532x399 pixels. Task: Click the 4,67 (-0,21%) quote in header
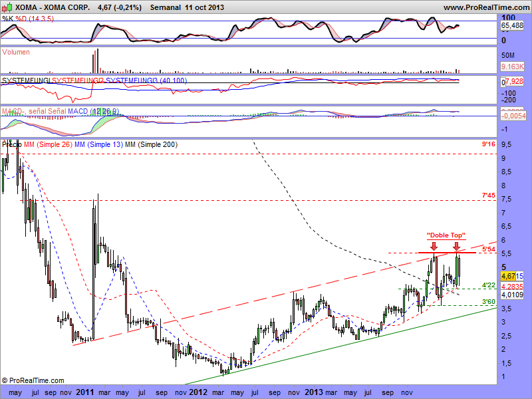point(120,7)
